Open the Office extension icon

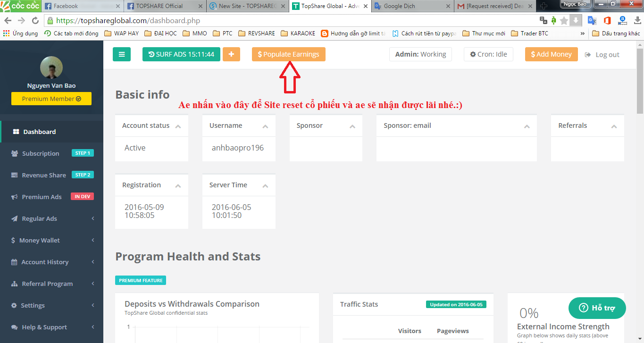click(607, 21)
